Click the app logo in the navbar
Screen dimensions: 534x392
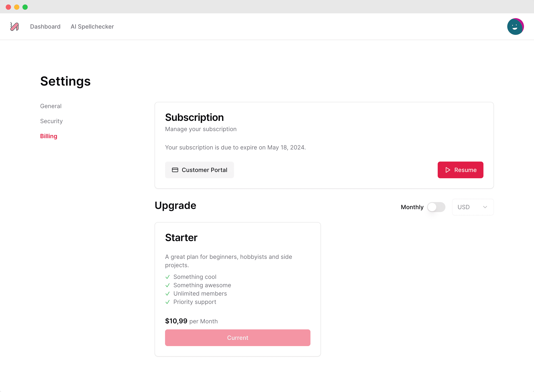[x=14, y=27]
